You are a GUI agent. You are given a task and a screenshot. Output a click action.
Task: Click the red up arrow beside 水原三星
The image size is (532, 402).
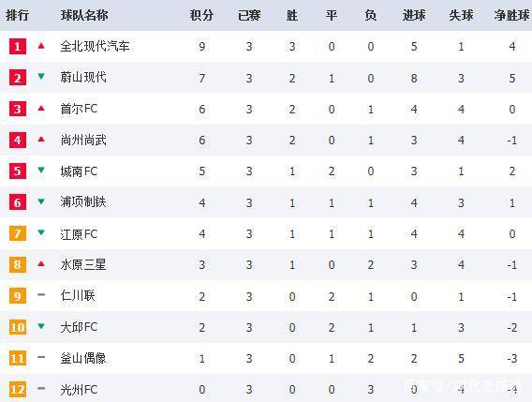point(41,263)
